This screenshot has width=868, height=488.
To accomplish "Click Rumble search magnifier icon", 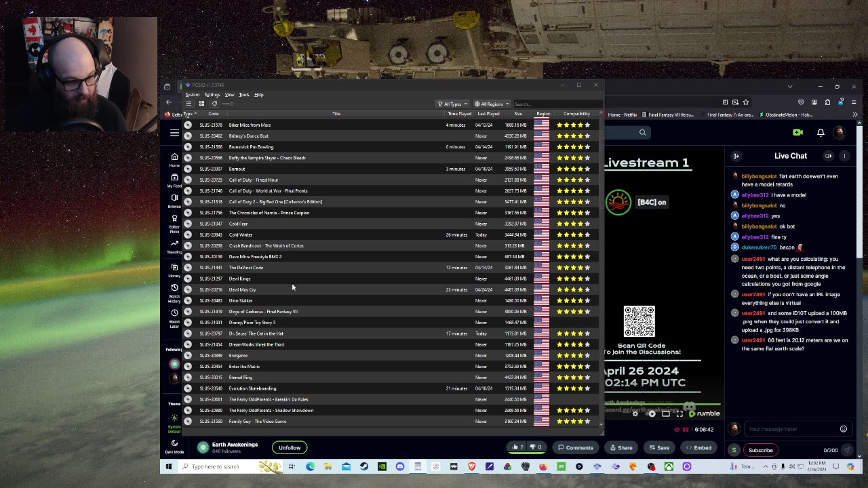I will (x=642, y=133).
